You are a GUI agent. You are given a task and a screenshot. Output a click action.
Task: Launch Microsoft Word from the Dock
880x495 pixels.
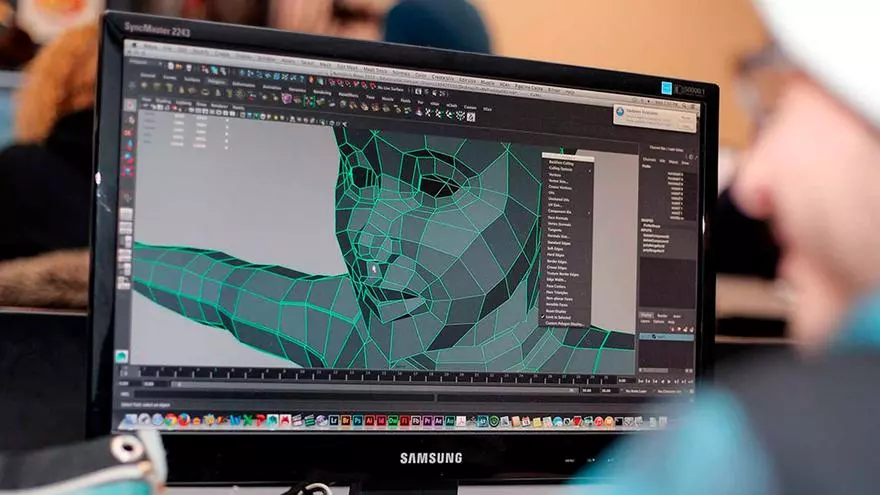(236, 420)
